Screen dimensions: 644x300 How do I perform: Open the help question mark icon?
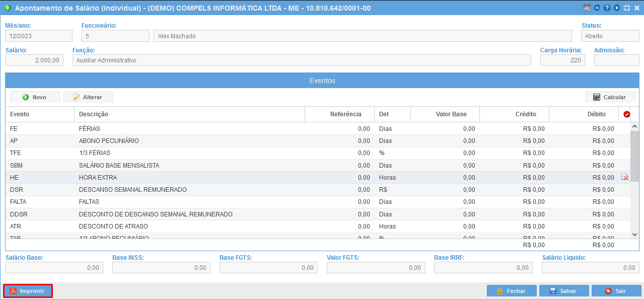[x=607, y=8]
